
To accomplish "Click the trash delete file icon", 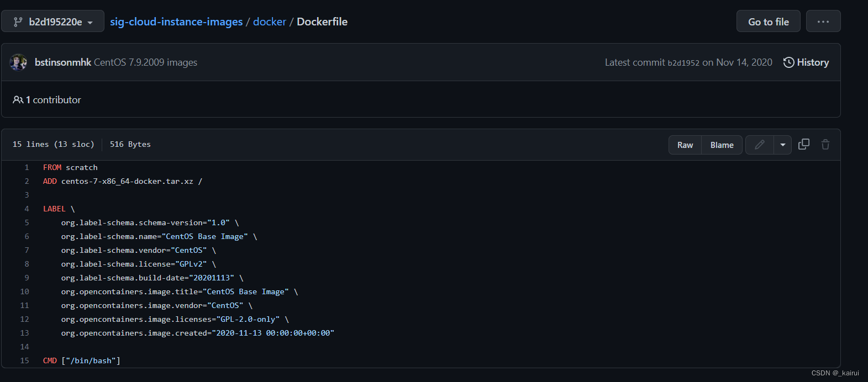I will (825, 145).
